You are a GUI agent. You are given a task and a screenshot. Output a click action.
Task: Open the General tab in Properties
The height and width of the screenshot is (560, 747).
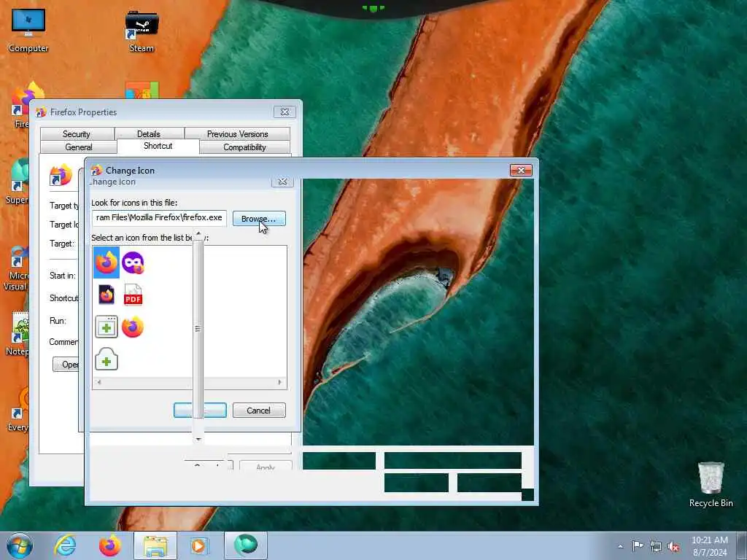tap(79, 147)
